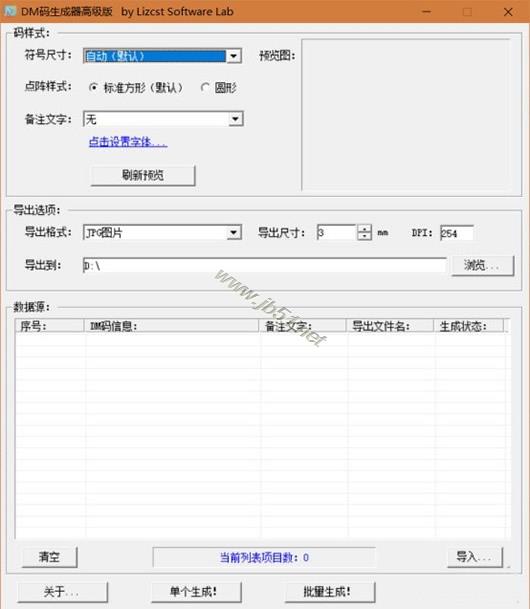Screen dimensions: 530x609
Task: Click the DM码信息 column header
Action: point(171,326)
